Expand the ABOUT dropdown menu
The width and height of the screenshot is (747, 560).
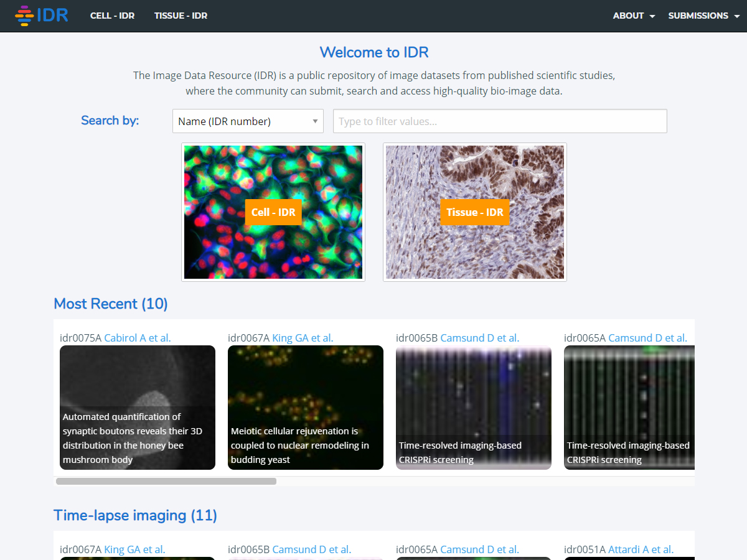634,16
